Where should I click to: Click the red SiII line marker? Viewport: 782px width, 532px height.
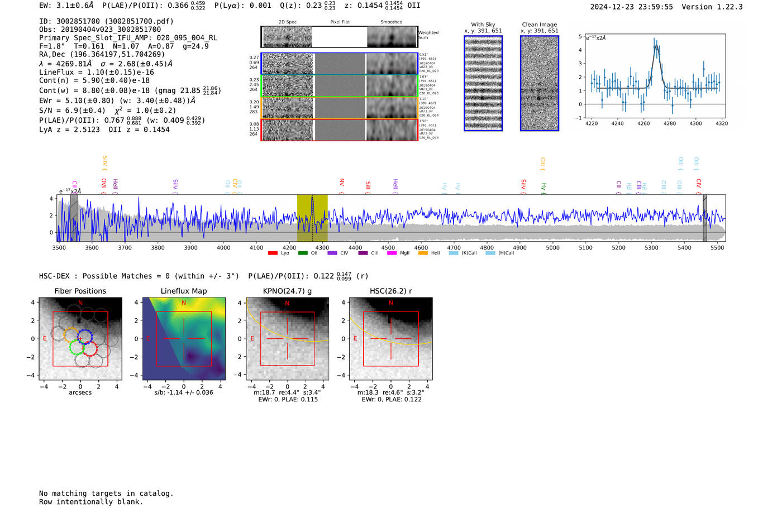[368, 187]
